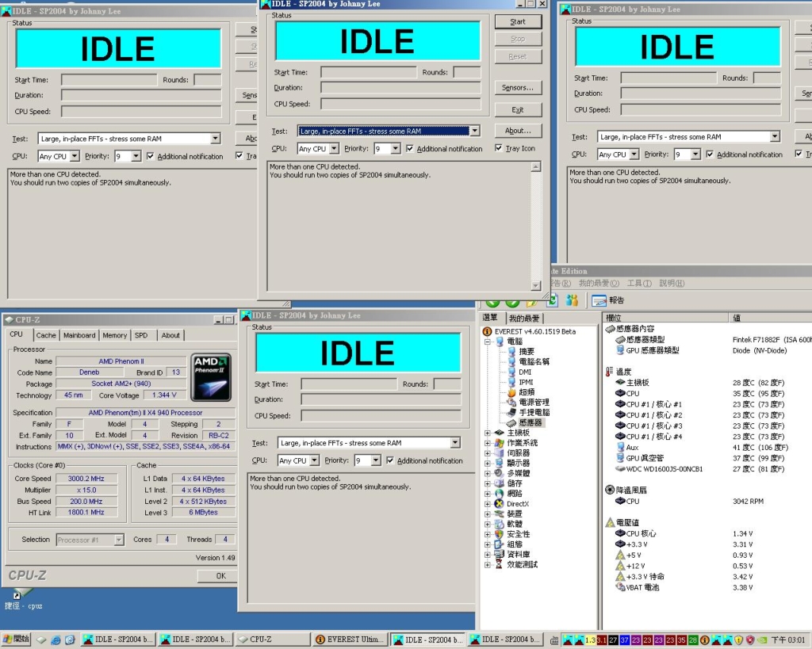The width and height of the screenshot is (812, 649).
Task: Click Start button in frontmost SP2004 window
Action: (x=518, y=21)
